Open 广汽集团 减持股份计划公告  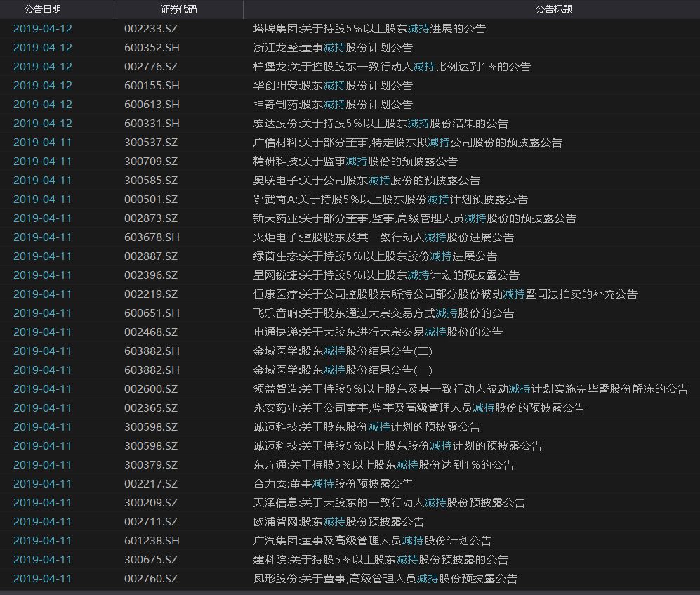tap(372, 541)
